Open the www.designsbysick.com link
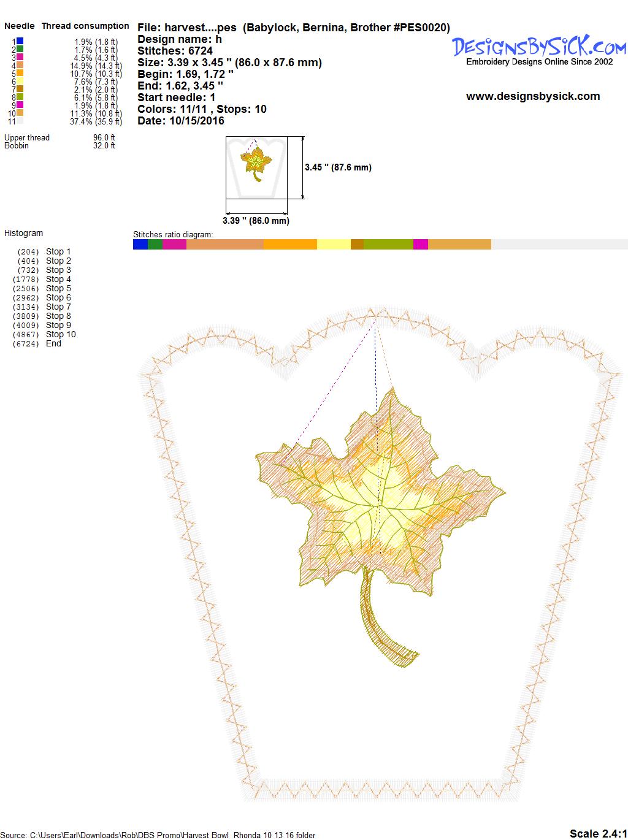Screen dimensions: 628x840 point(533,96)
